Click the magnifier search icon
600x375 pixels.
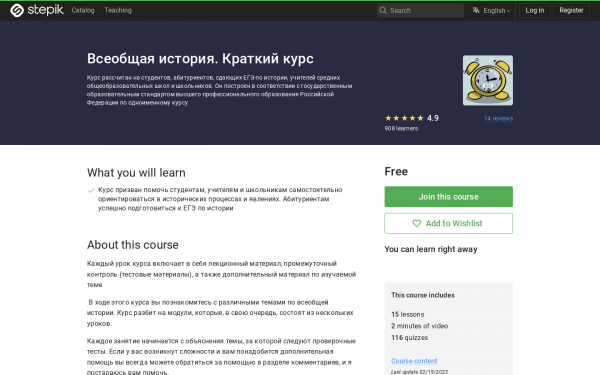click(383, 10)
